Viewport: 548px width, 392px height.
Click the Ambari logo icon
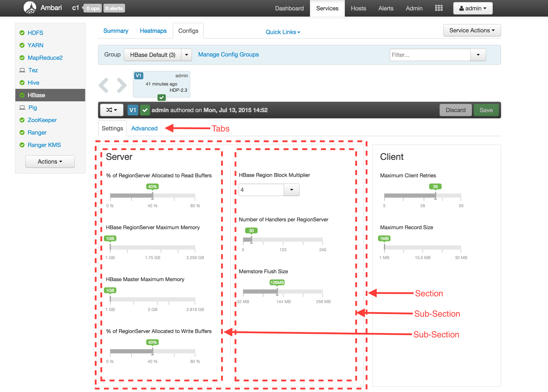pos(30,8)
